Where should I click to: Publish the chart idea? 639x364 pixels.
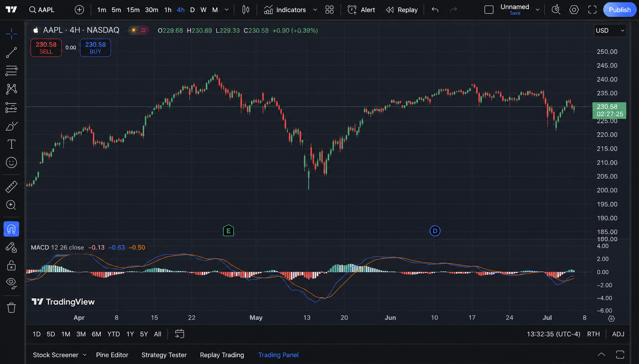point(620,10)
